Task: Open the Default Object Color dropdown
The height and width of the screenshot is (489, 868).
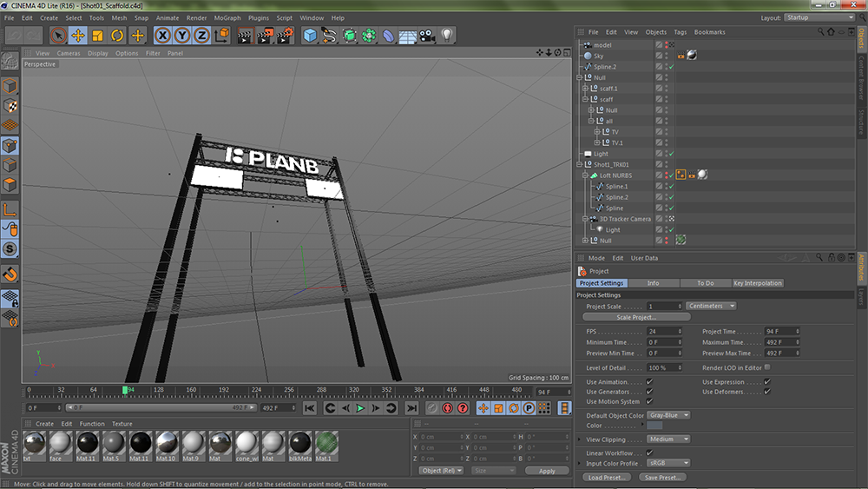Action: tap(669, 415)
